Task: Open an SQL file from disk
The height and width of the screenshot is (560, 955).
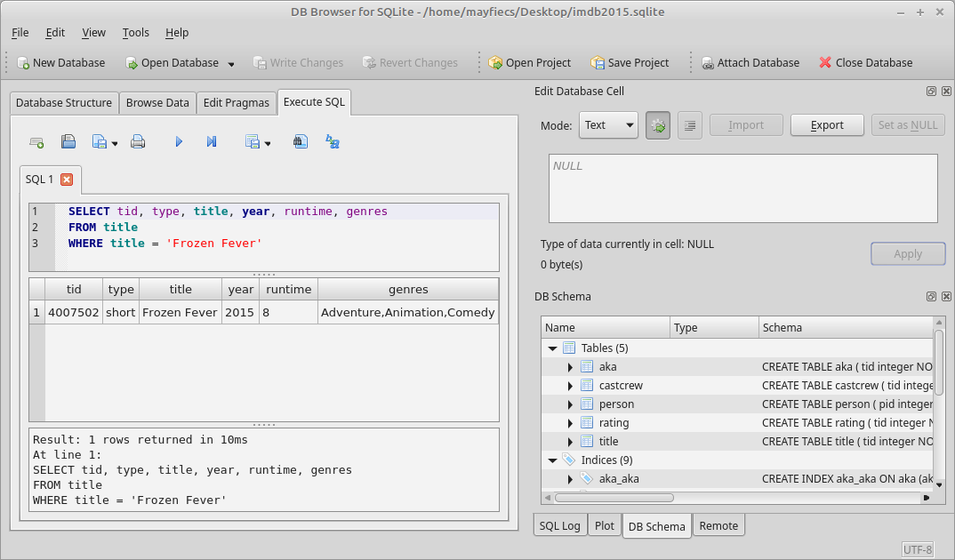Action: (68, 141)
